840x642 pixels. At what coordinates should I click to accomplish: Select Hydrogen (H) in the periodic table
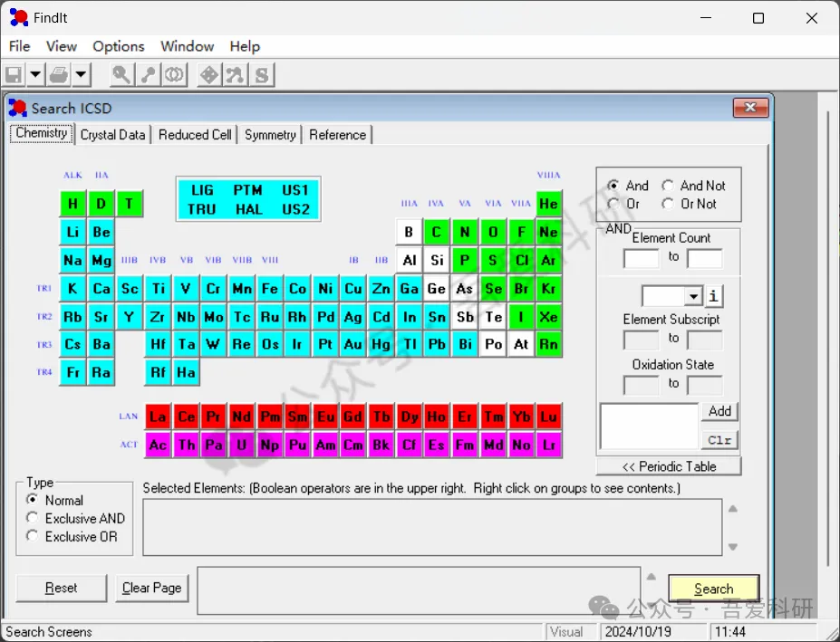point(72,204)
